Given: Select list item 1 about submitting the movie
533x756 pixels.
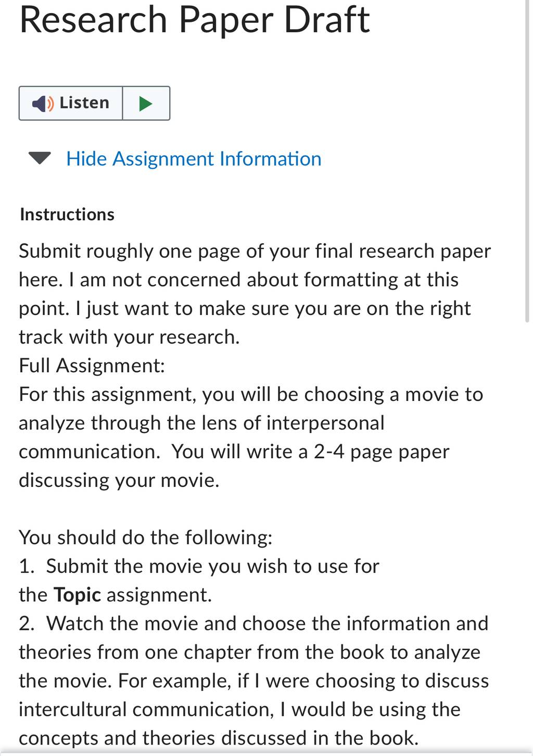Looking at the screenshot, I should (199, 580).
